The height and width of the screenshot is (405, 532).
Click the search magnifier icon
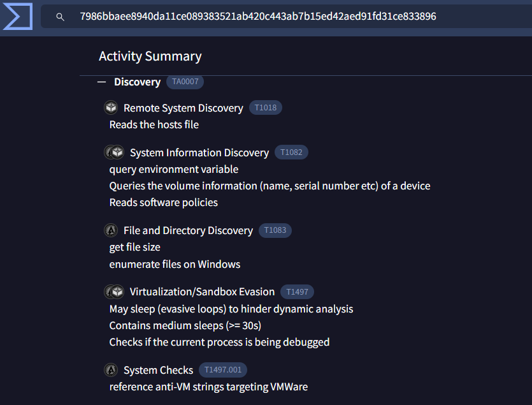point(60,17)
